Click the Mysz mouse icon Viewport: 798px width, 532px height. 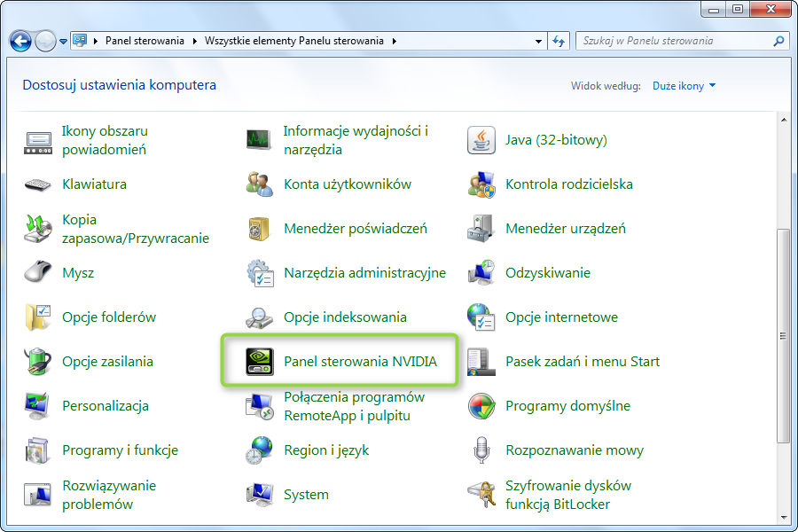click(37, 273)
